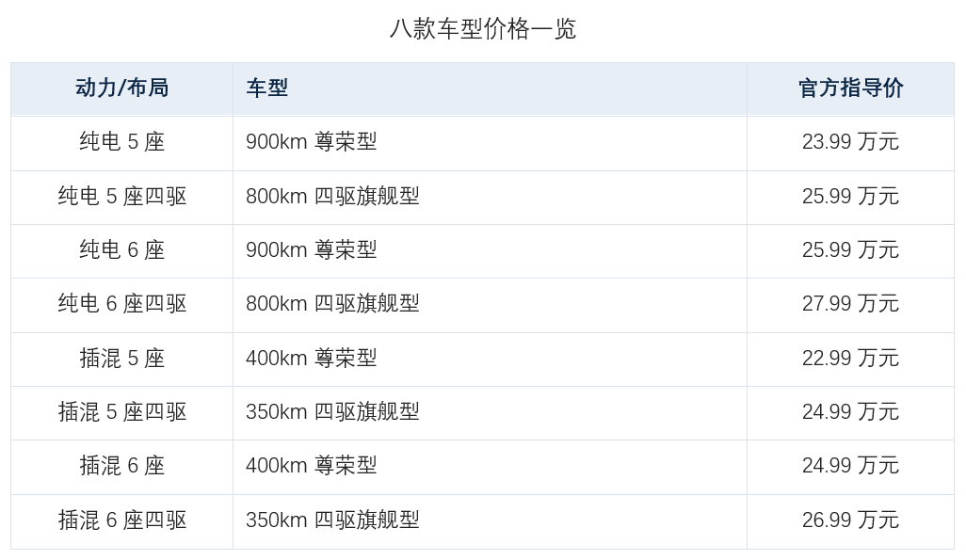Select the 纯电 6 座四驱 cell
Viewport: 966px width, 560px height.
[x=122, y=304]
